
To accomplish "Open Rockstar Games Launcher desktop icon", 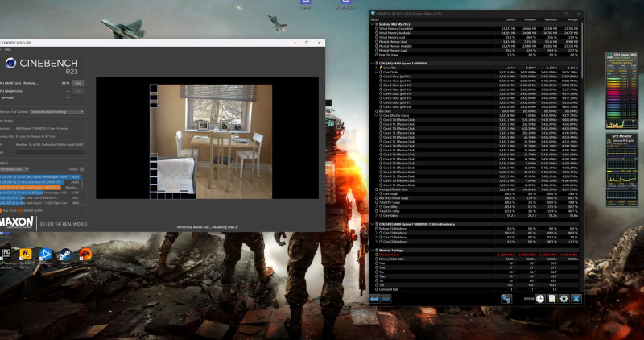I will (x=26, y=255).
